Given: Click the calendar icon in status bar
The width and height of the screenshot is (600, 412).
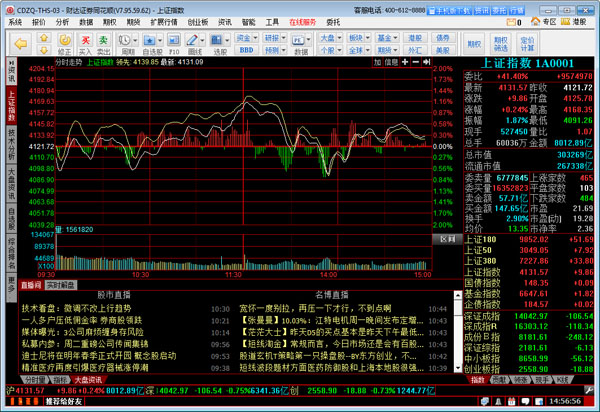Looking at the screenshot, I should (x=512, y=401).
